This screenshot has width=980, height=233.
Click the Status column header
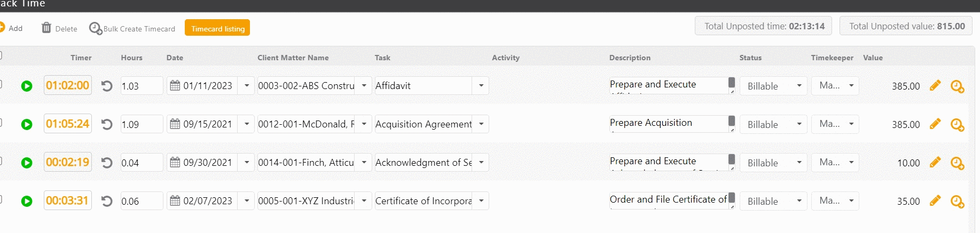[750, 58]
